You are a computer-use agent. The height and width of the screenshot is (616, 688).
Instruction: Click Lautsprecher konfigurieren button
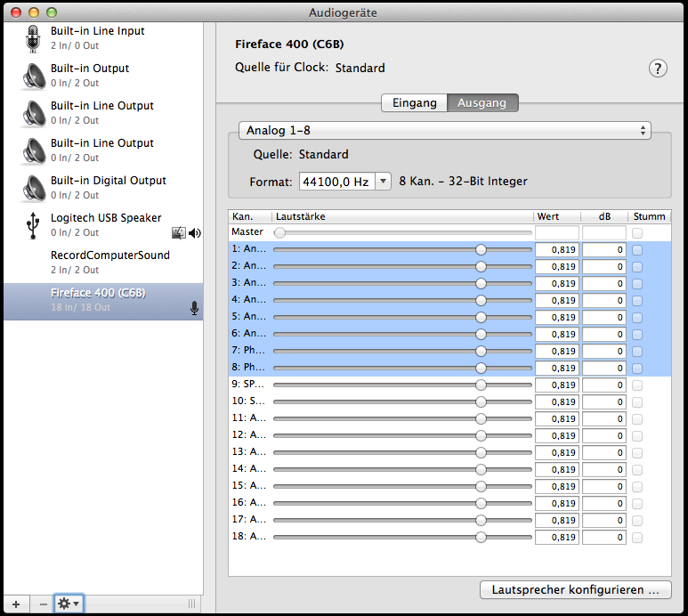576,589
